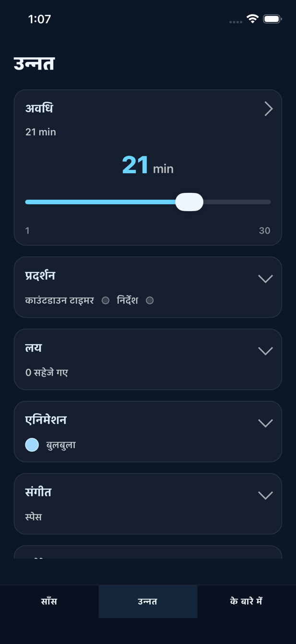This screenshot has width=296, height=644.
Task: Expand the लय section
Action: click(x=265, y=350)
